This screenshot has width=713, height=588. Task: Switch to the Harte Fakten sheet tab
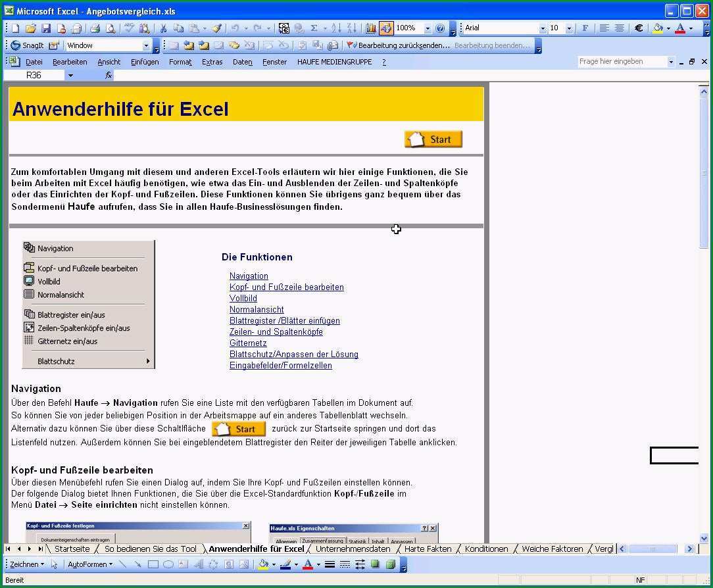tap(428, 549)
